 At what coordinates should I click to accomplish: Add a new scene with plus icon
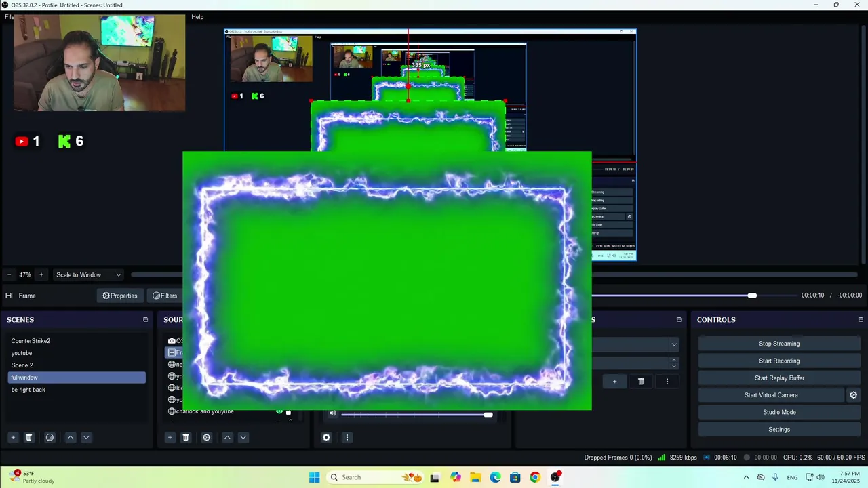pos(13,437)
